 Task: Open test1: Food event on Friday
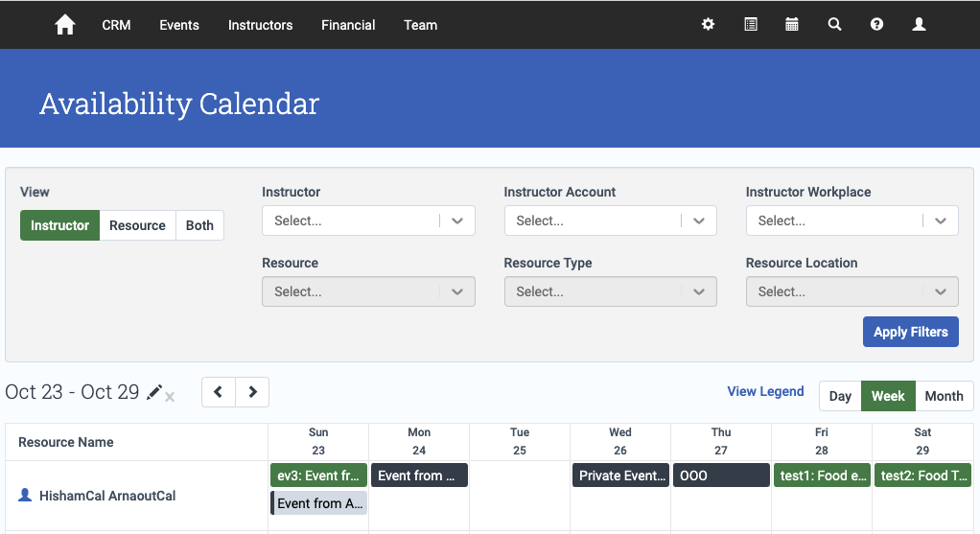click(x=822, y=476)
